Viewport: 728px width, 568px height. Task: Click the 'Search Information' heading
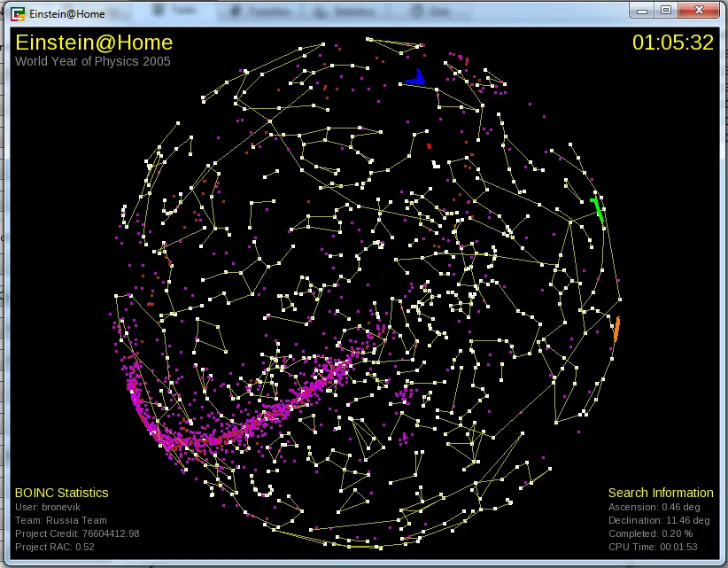tap(661, 493)
